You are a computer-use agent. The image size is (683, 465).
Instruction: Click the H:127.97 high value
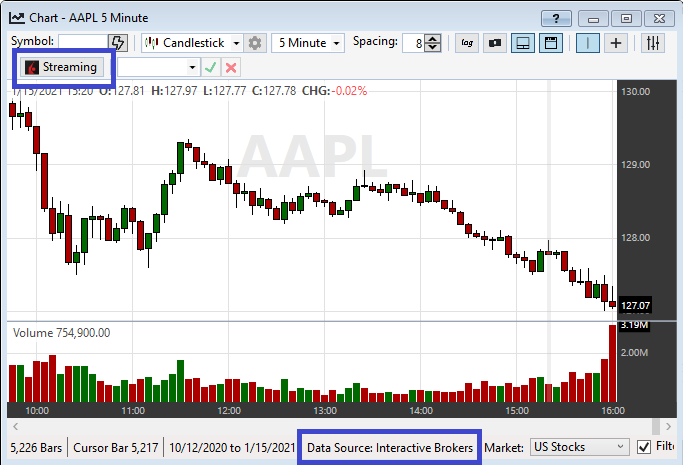(174, 91)
